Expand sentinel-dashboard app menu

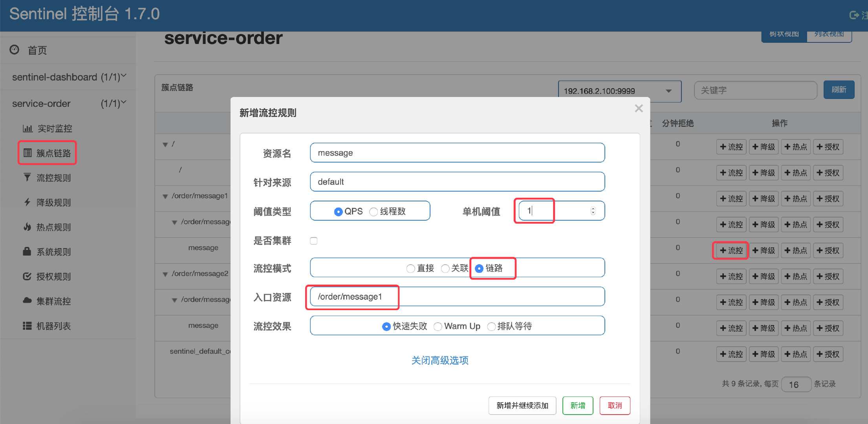click(124, 76)
